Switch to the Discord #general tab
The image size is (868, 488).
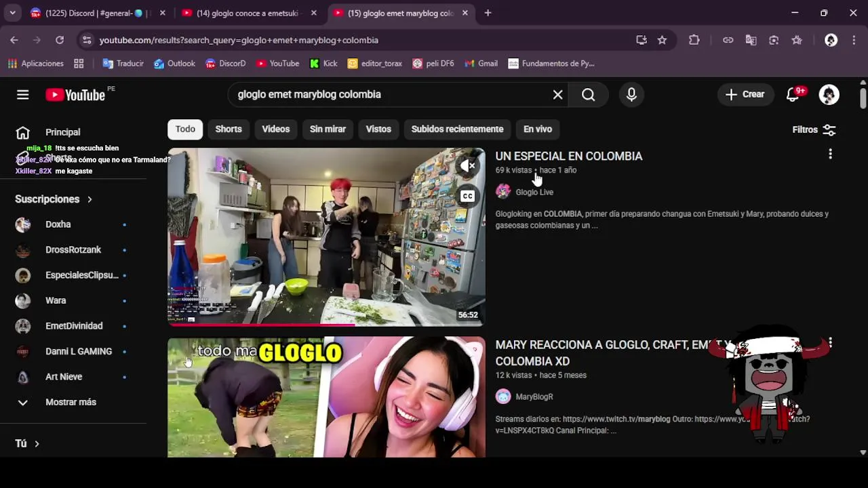coord(99,13)
